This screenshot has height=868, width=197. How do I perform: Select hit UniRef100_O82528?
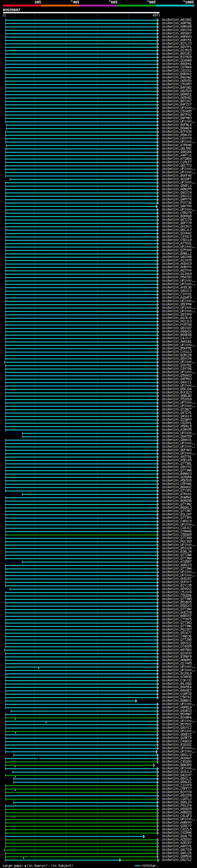coord(177,91)
